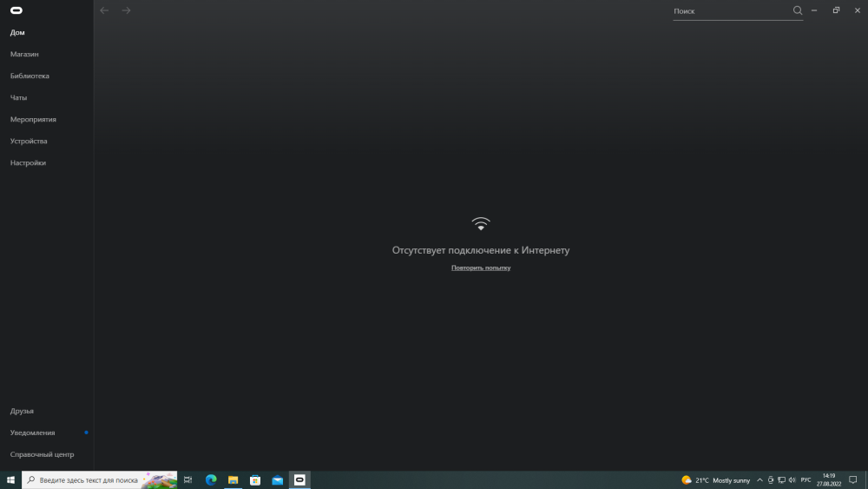This screenshot has height=489, width=868.
Task: Open the Друзья panel
Action: coord(22,411)
